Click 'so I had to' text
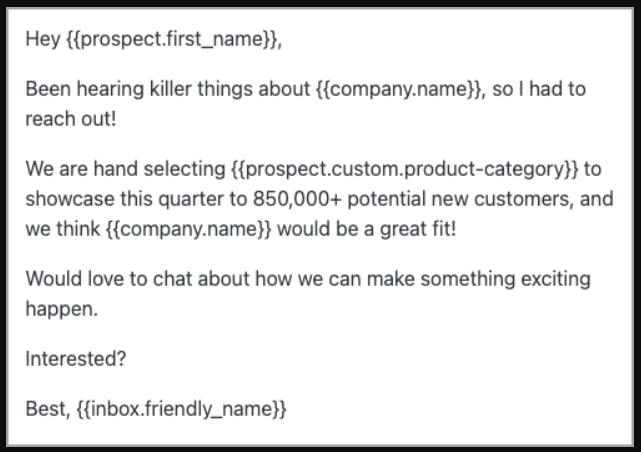This screenshot has width=641, height=452. 539,90
